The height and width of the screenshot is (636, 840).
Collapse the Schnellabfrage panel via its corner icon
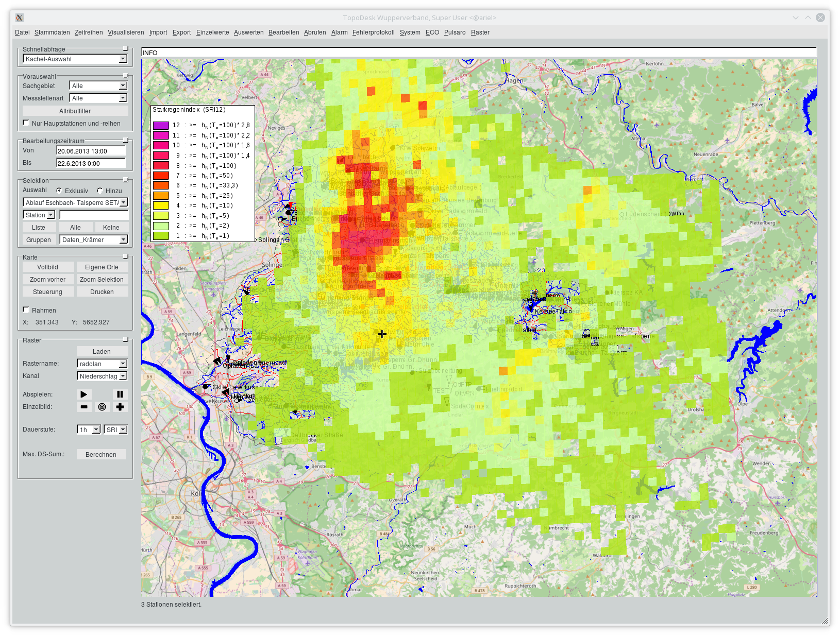point(126,49)
